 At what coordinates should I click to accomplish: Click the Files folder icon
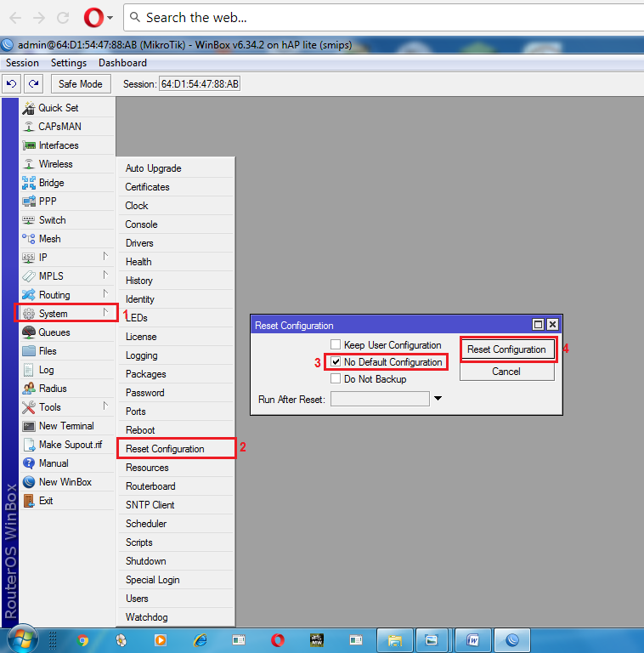(x=29, y=351)
